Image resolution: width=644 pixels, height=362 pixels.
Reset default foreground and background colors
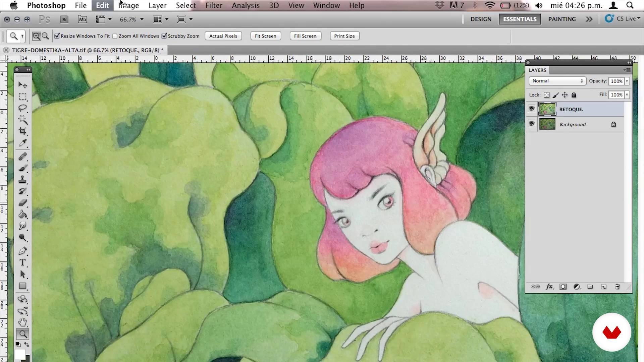point(18,345)
